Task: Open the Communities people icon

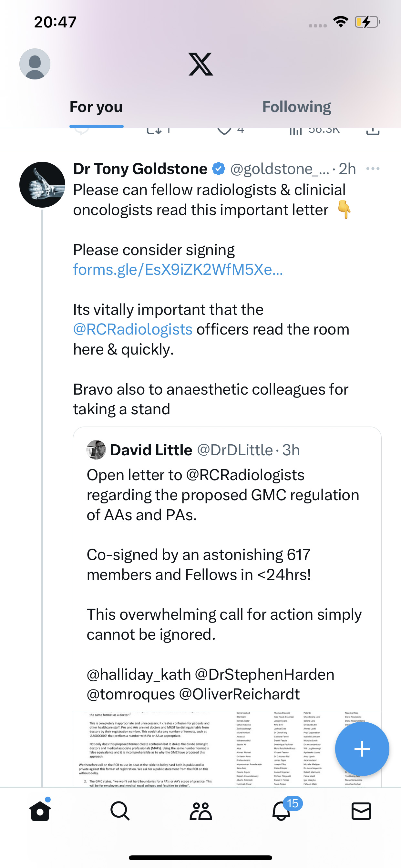Action: pyautogui.click(x=200, y=811)
